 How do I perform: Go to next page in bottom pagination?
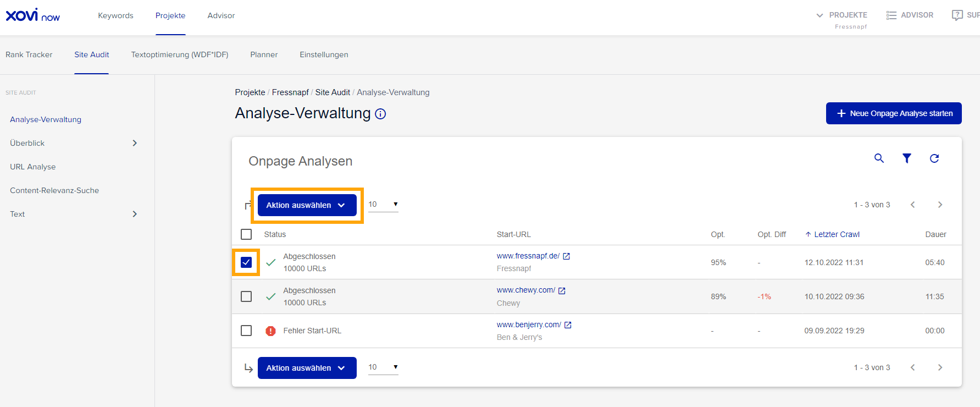(x=940, y=367)
